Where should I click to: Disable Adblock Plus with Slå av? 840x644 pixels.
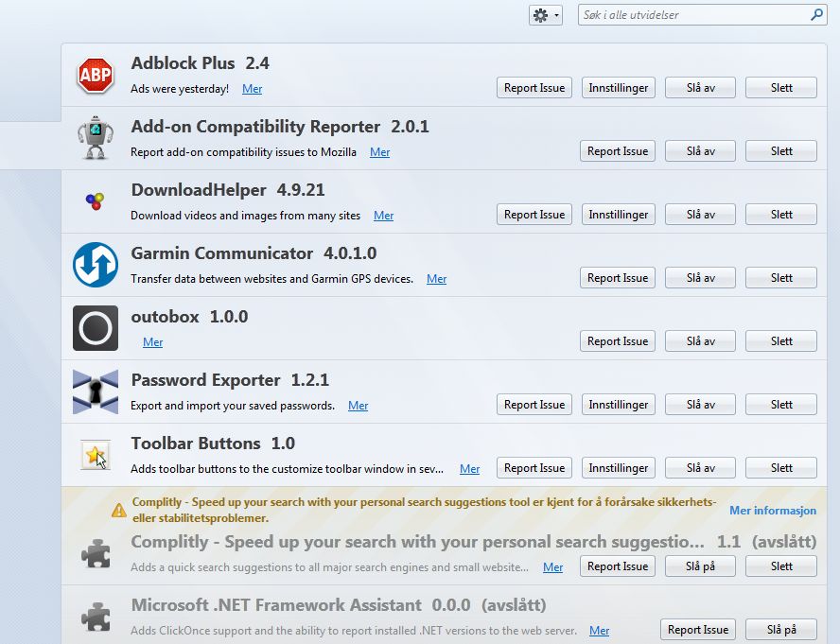click(x=700, y=88)
